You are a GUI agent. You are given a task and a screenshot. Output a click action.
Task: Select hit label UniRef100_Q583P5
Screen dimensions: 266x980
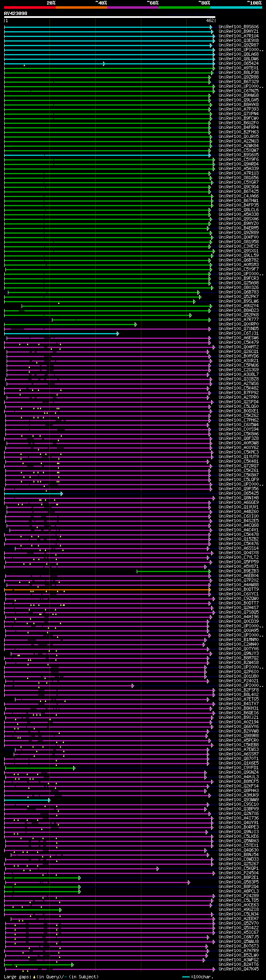239,882
